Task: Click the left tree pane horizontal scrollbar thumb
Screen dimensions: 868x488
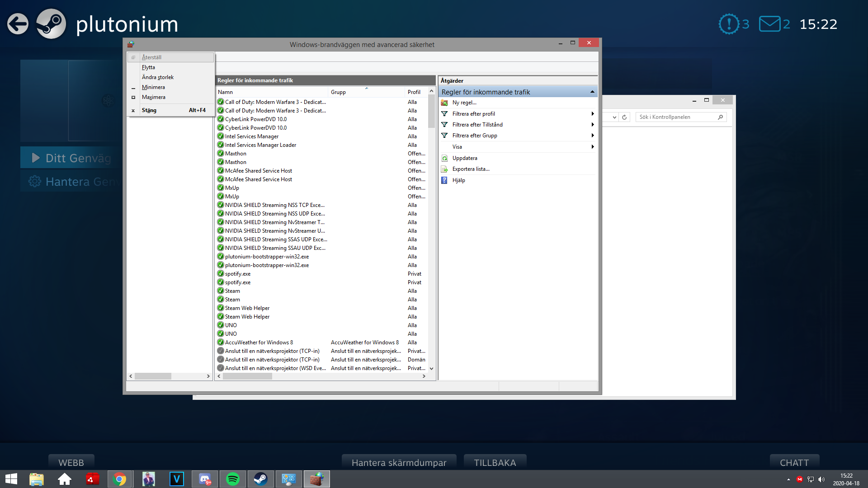Action: [x=153, y=376]
